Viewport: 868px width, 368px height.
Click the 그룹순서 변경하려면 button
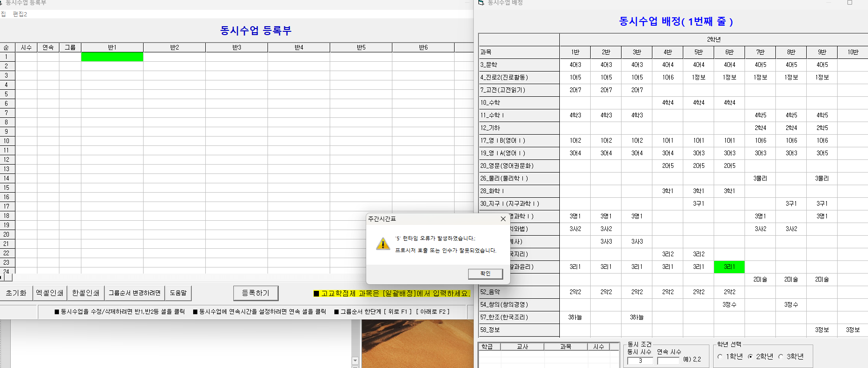[135, 293]
